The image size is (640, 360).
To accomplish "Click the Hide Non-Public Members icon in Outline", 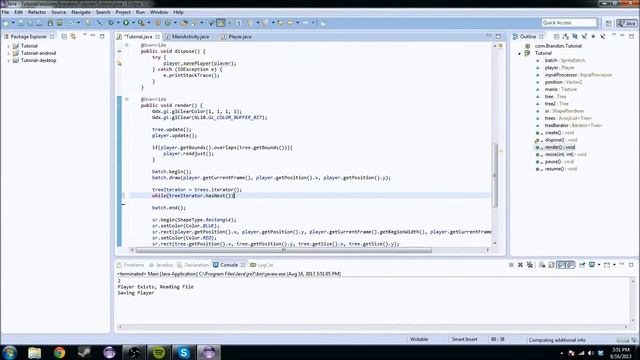I will [x=593, y=37].
